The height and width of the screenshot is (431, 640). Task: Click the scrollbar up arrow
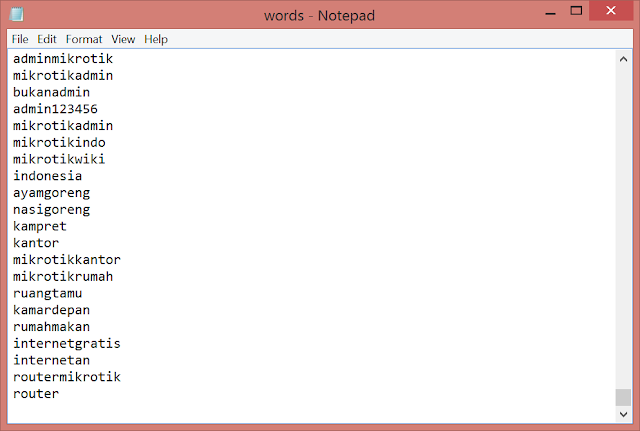[623, 59]
